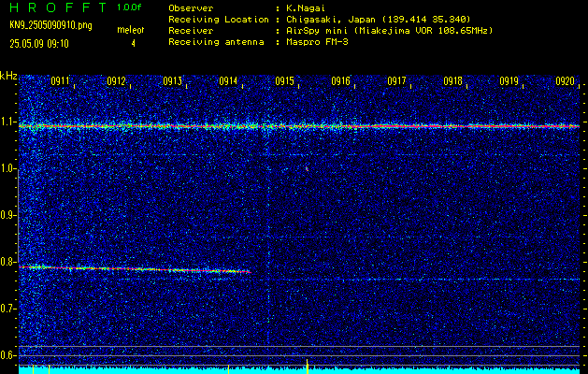
Task: Click the Receiver label
Action: 191,30
